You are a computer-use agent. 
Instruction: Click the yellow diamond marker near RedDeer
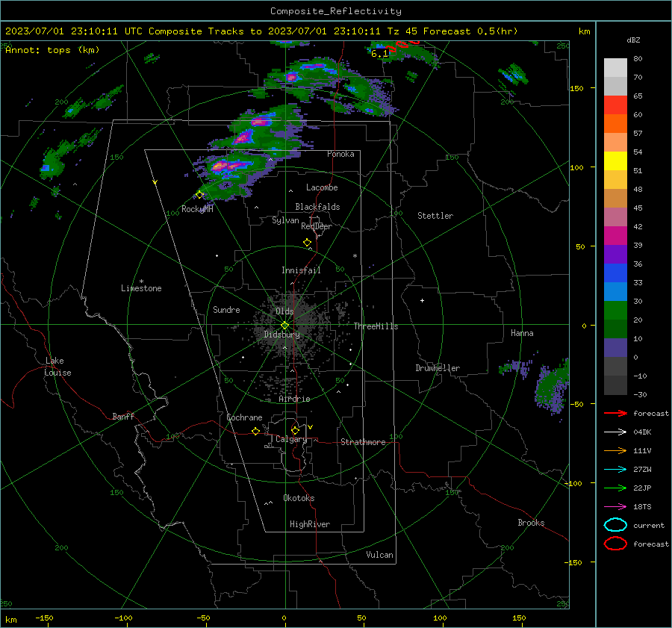coord(307,243)
